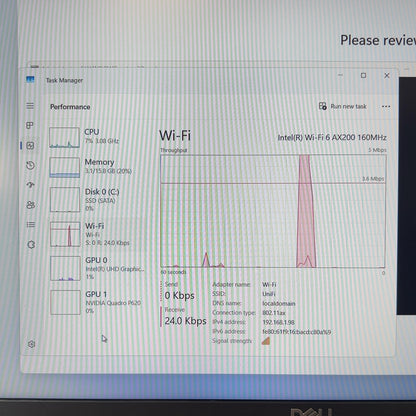Select the Memory performance item
416x416 pixels.
click(x=97, y=167)
